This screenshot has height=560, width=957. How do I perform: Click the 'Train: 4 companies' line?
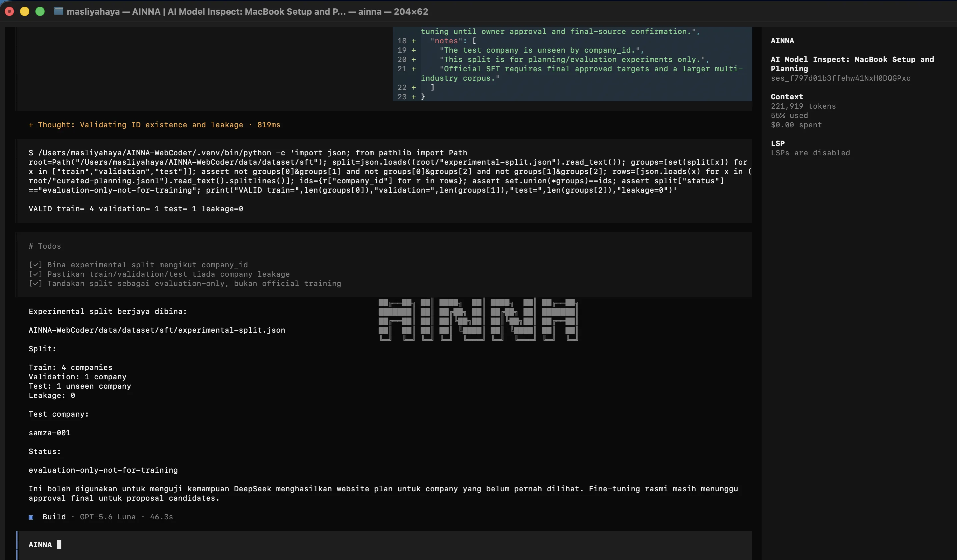(x=71, y=368)
